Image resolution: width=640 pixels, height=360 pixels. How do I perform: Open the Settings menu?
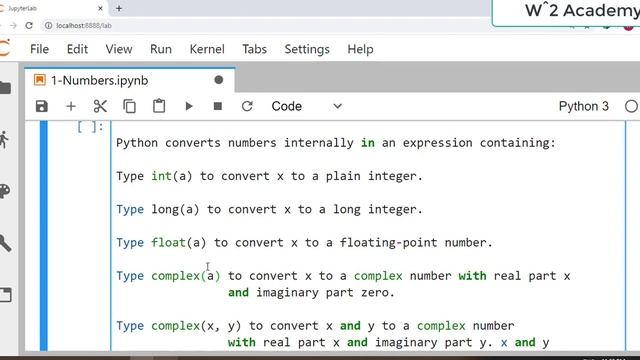307,49
